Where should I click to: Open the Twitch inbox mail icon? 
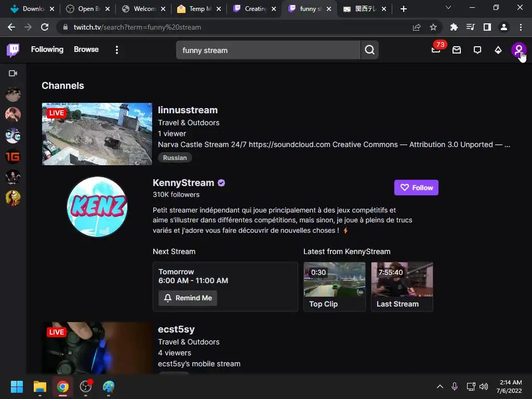(457, 50)
